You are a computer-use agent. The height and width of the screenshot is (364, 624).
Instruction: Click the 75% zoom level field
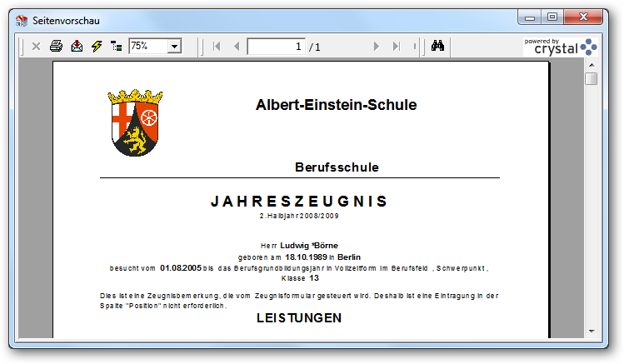click(x=148, y=46)
